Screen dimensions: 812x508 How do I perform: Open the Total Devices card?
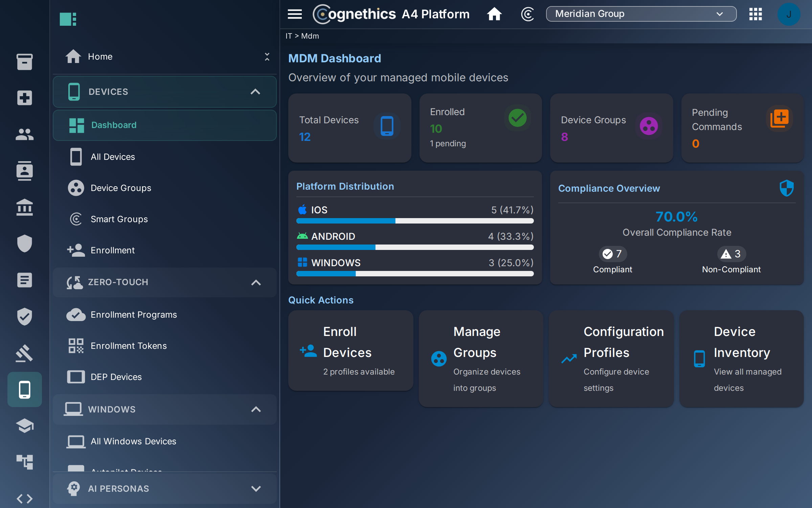[349, 128]
